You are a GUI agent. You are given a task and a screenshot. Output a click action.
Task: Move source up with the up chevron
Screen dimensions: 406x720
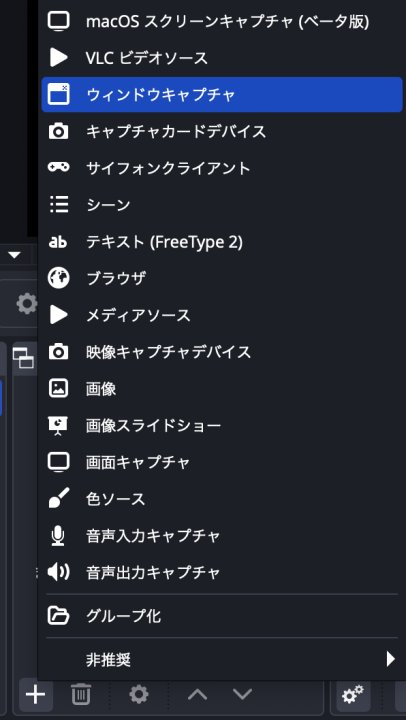coord(197,694)
